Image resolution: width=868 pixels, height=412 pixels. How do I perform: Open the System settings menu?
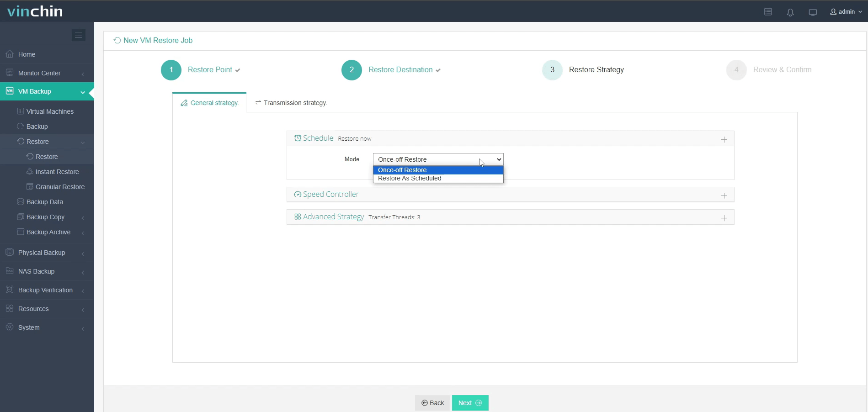pos(29,327)
